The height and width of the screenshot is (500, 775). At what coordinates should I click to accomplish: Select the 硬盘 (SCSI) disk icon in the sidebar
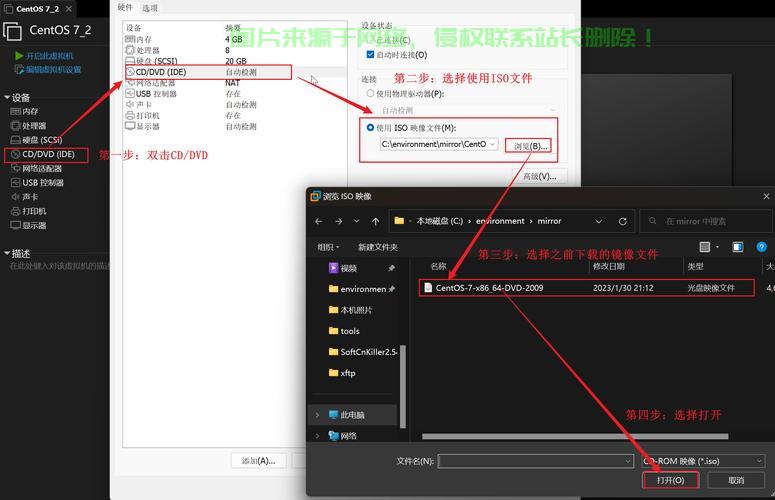coord(15,140)
